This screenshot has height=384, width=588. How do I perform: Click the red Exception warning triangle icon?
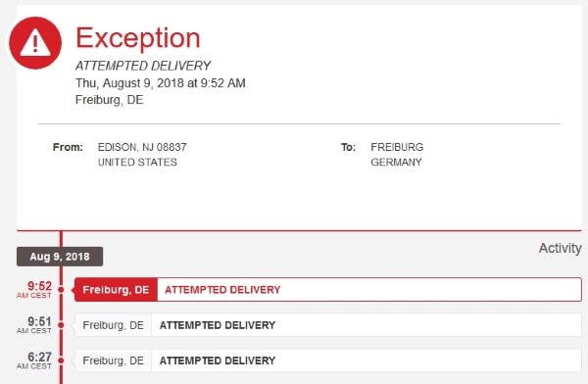35,43
